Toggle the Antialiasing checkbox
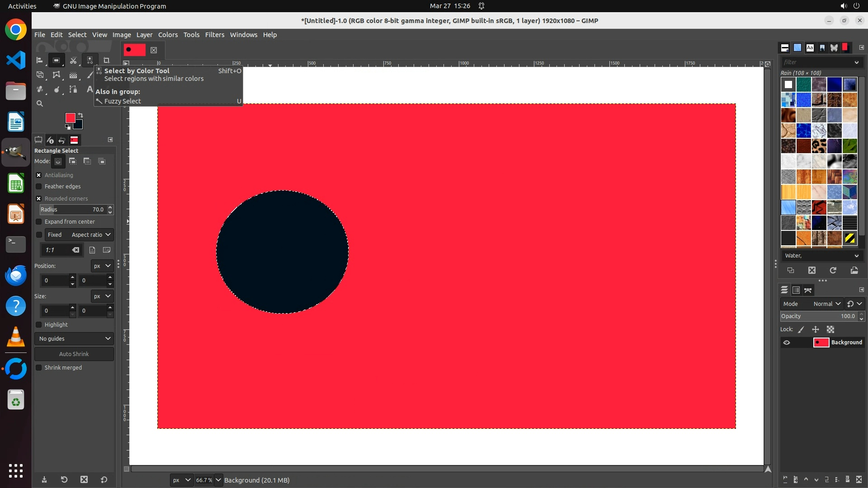The height and width of the screenshot is (488, 868). [x=39, y=175]
